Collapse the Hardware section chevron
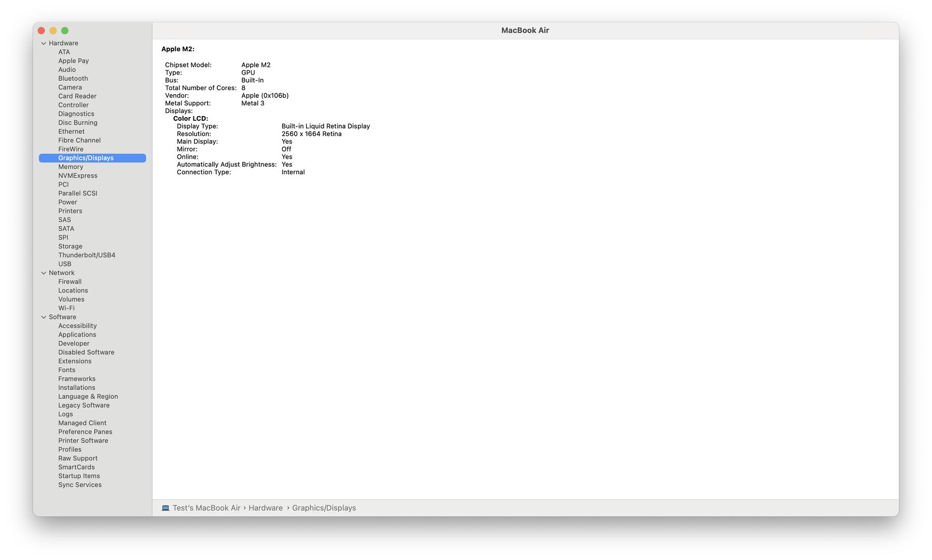This screenshot has width=932, height=560. point(44,44)
